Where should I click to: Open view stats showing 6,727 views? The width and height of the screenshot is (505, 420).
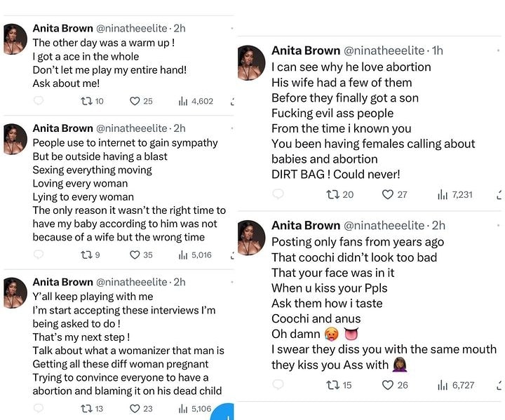click(443, 384)
